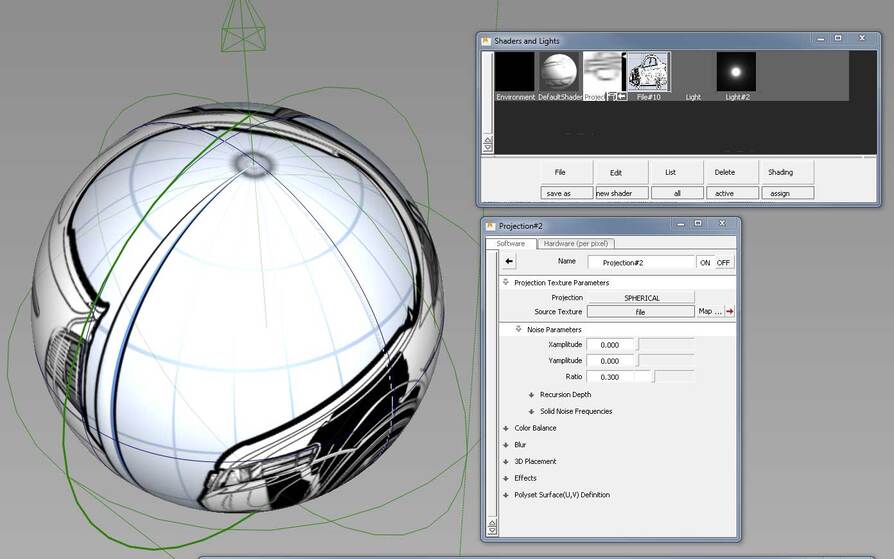Select the Environment shader swatch
Screen dimensions: 894x559
click(515, 72)
